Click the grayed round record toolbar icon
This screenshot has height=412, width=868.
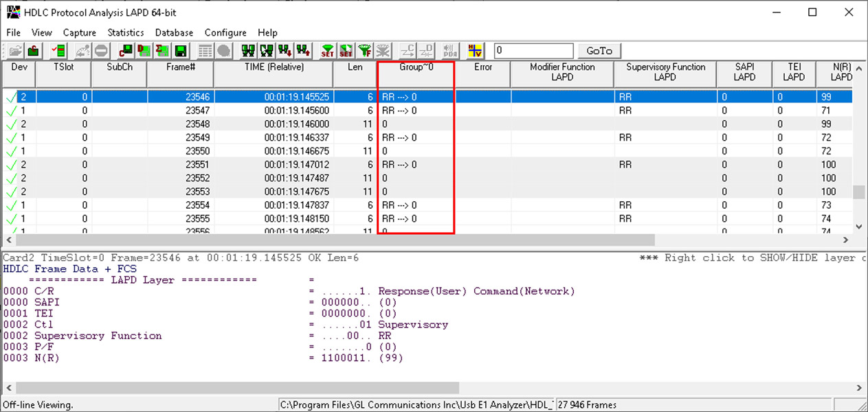coord(223,51)
